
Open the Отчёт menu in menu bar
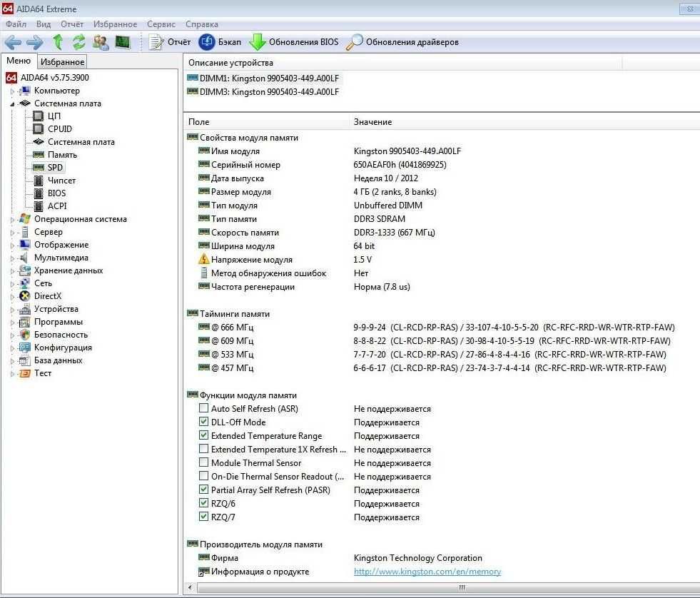point(72,24)
